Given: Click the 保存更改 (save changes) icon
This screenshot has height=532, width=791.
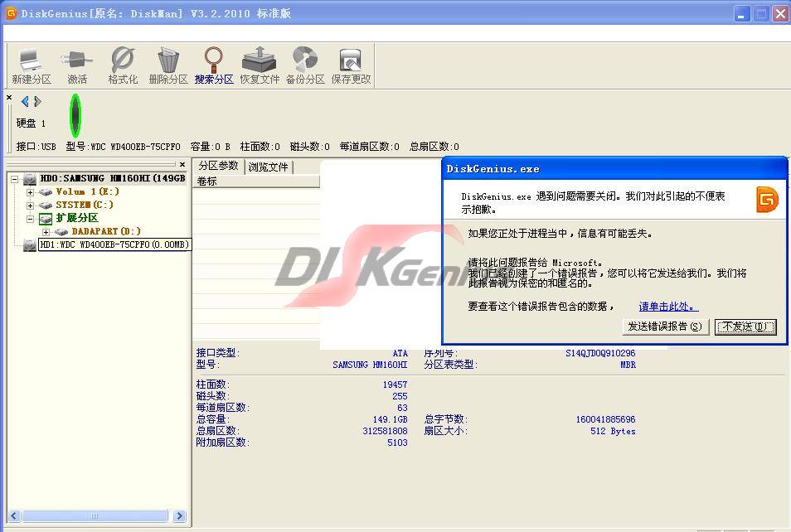Looking at the screenshot, I should 351,66.
